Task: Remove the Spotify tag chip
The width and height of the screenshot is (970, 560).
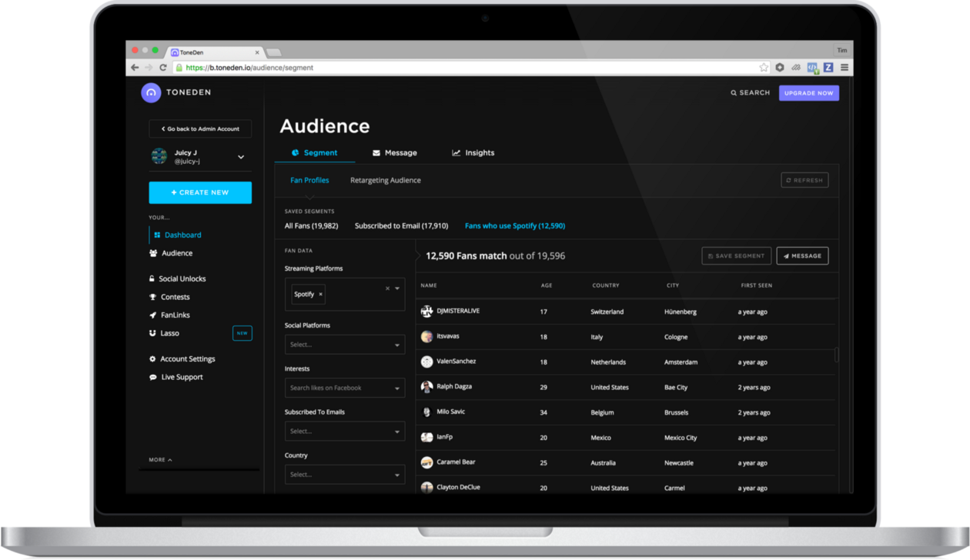Action: 321,295
